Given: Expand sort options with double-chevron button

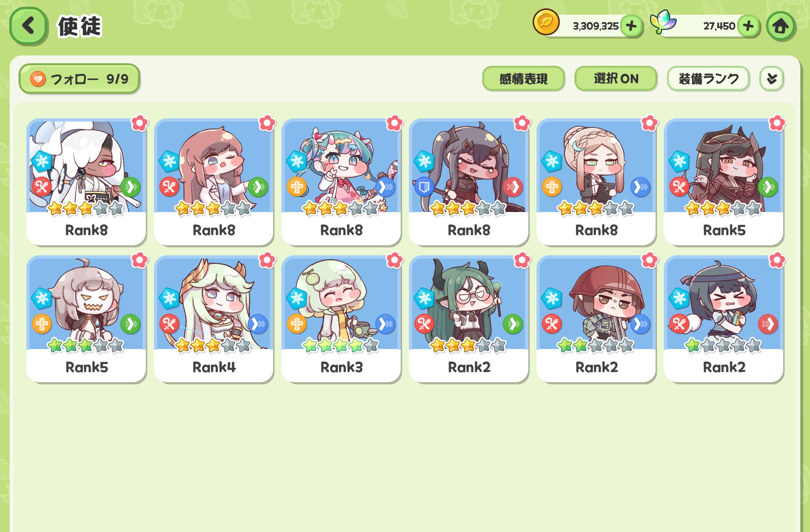Looking at the screenshot, I should pos(772,79).
